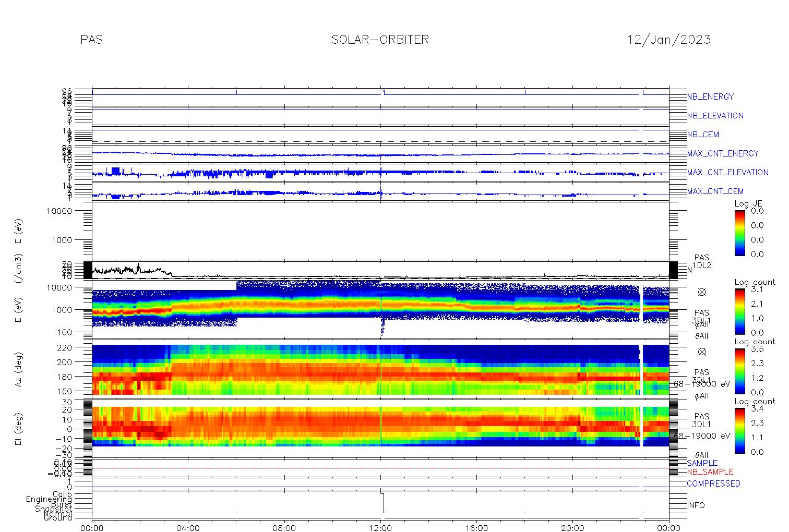789x532 pixels.
Task: Click the PAS instrument title
Action: click(x=92, y=40)
